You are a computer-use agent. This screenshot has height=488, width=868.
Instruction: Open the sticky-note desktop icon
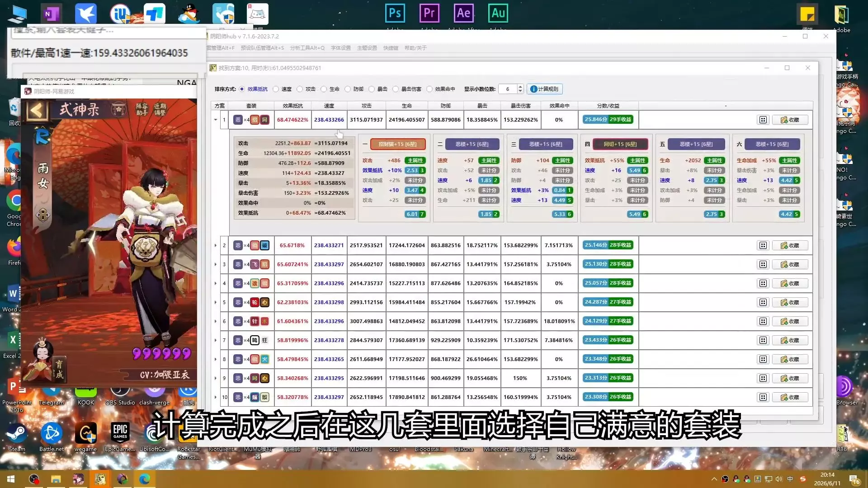807,14
